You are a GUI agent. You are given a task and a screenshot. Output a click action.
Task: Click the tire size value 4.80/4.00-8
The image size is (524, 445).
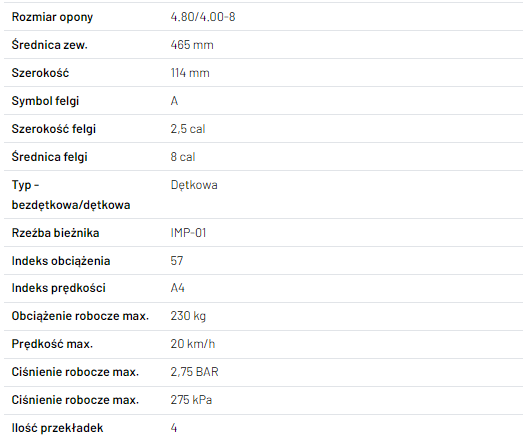click(203, 17)
